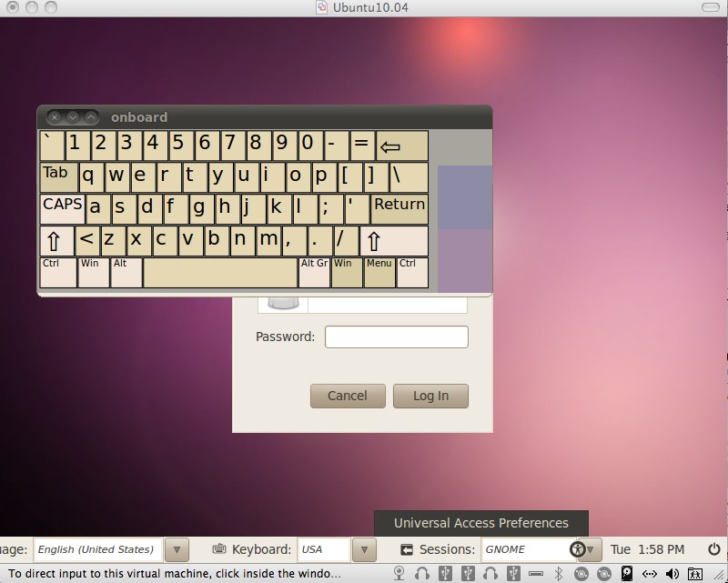Tap the 5 key on onboard
The width and height of the screenshot is (728, 583).
pos(181,146)
